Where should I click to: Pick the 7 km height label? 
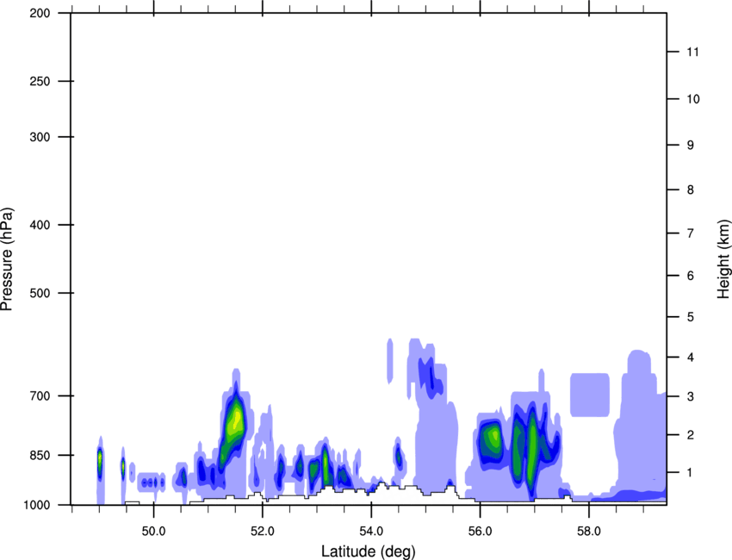point(690,233)
